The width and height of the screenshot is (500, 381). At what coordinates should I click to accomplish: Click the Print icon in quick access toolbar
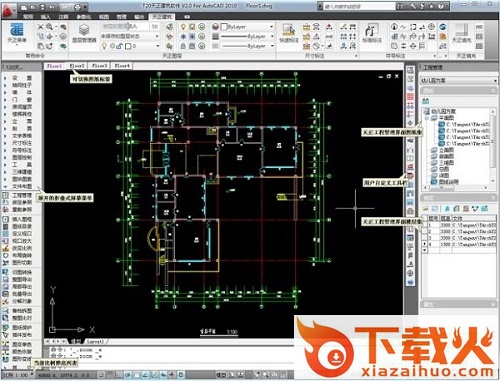(77, 7)
